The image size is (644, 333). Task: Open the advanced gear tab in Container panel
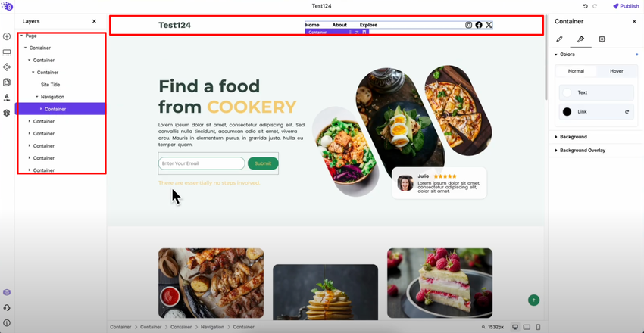602,39
